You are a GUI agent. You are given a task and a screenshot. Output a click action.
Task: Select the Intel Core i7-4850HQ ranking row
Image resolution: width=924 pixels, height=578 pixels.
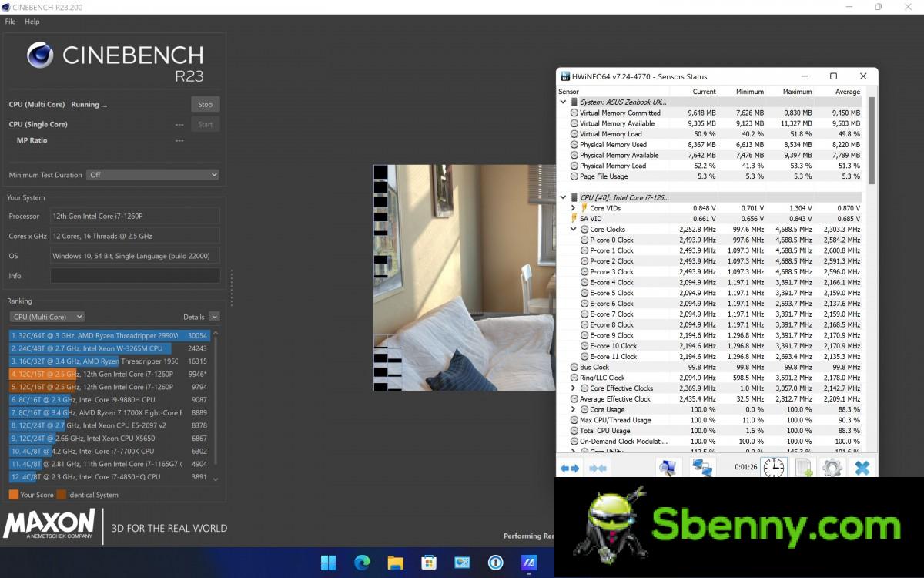[x=109, y=477]
